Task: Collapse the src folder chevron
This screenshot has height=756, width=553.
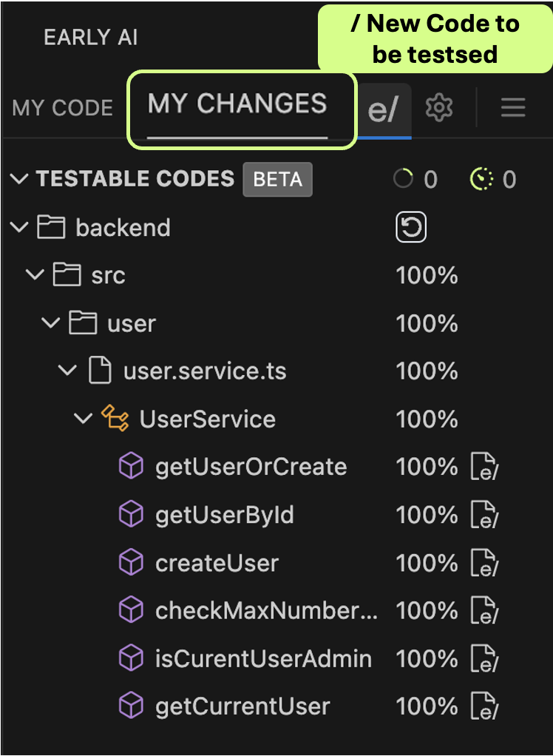Action: click(x=35, y=276)
